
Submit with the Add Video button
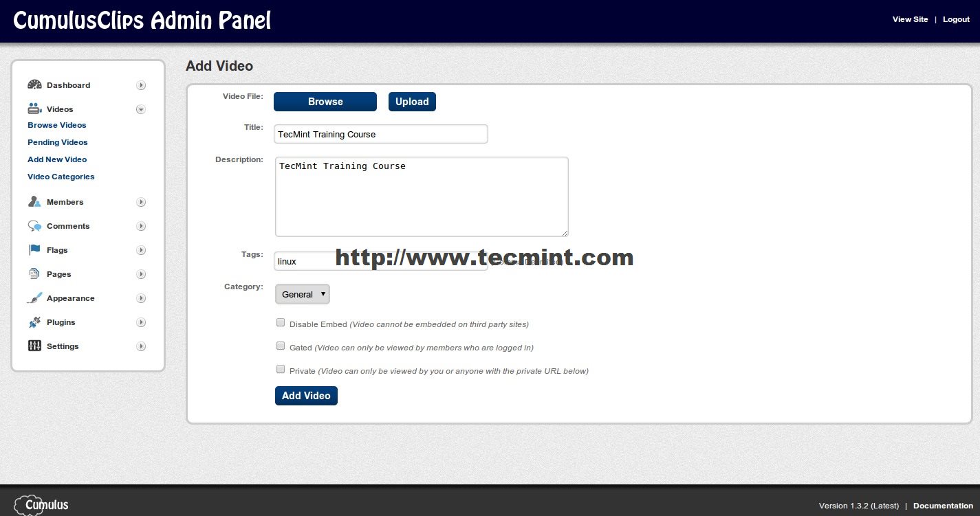click(306, 396)
